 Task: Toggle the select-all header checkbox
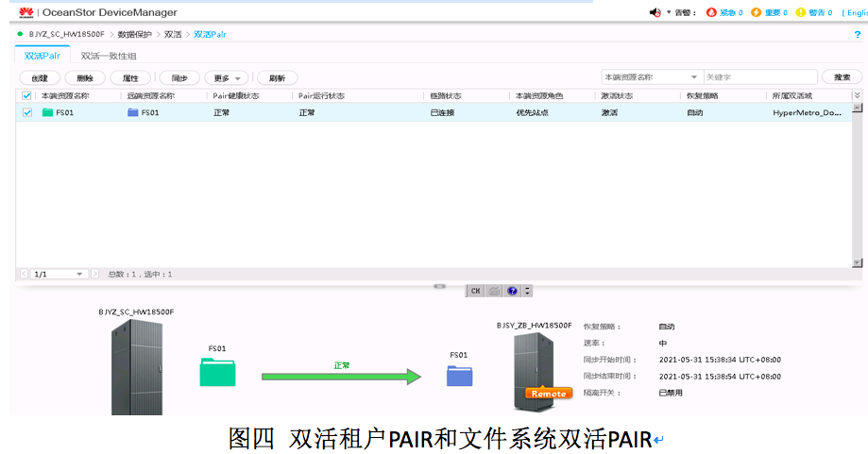click(26, 95)
